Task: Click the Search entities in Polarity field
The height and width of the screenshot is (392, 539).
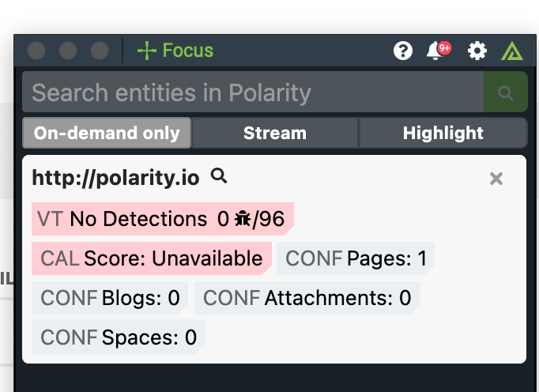Action: 253,92
